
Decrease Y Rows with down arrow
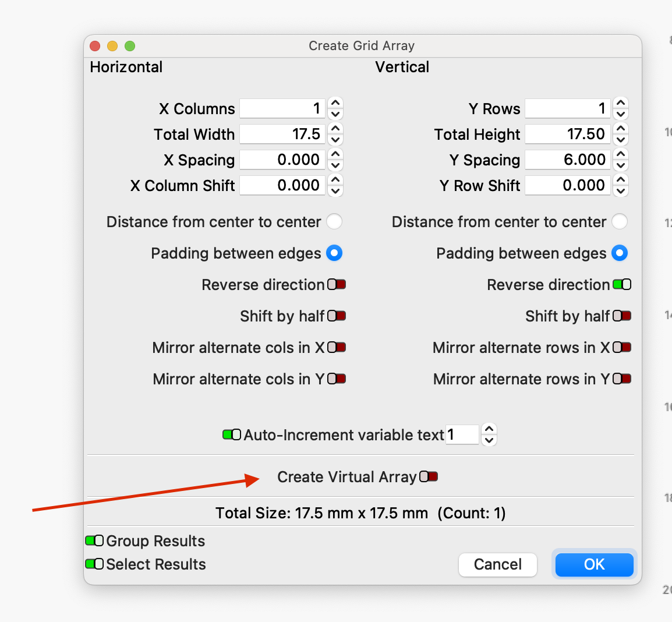pyautogui.click(x=621, y=114)
